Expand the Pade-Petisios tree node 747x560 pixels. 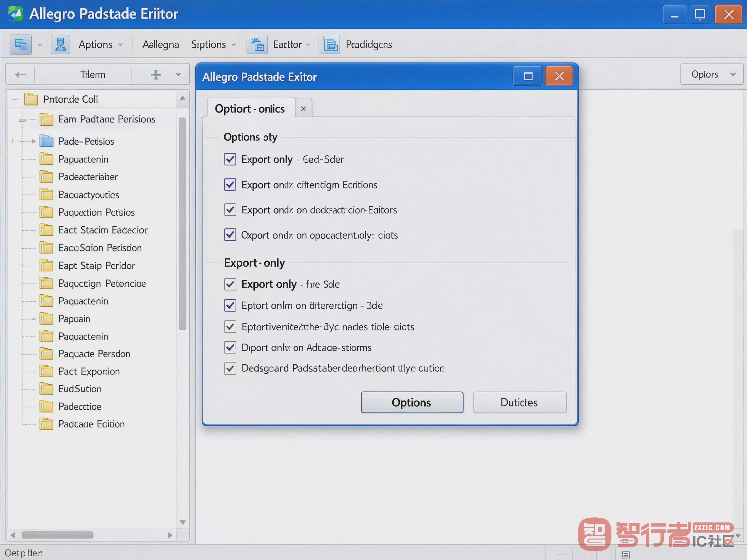[x=33, y=141]
